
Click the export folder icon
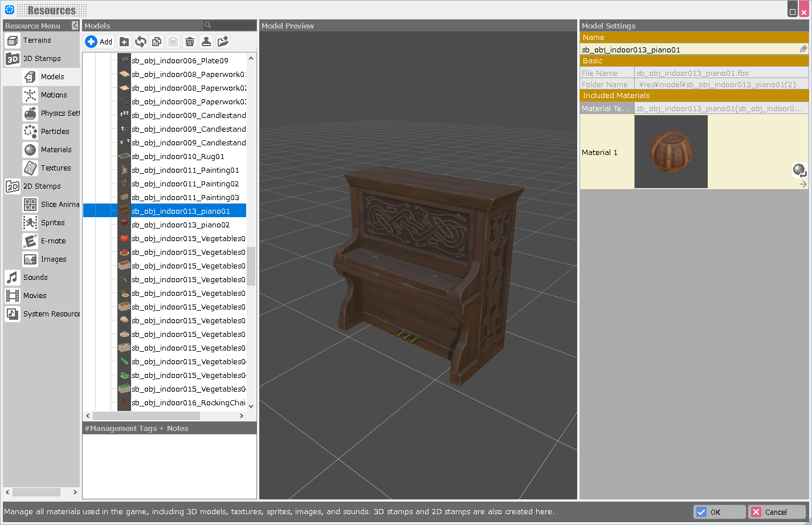coord(223,42)
